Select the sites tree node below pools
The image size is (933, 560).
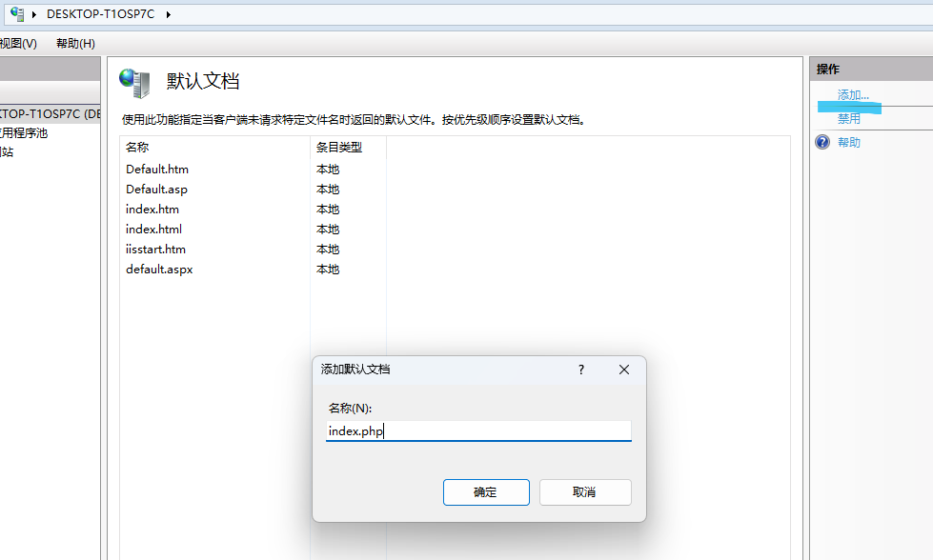7,151
